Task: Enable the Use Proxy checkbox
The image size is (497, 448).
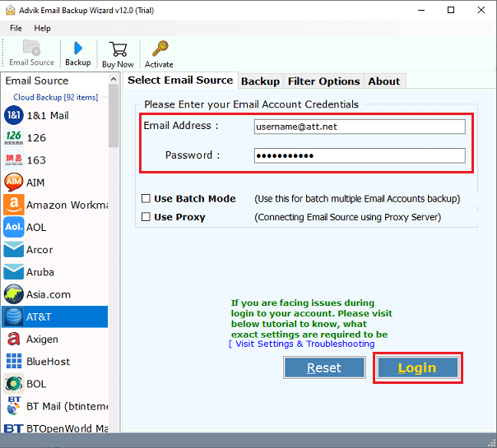Action: (x=146, y=217)
